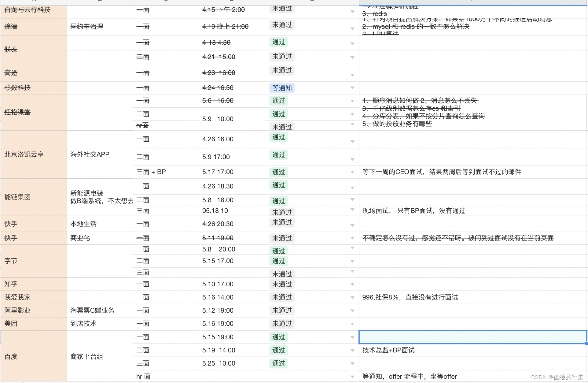This screenshot has height=383, width=588.
Task: Open dropdown arrow for 北京洛凯云享 三面 + BP row
Action: [352, 172]
